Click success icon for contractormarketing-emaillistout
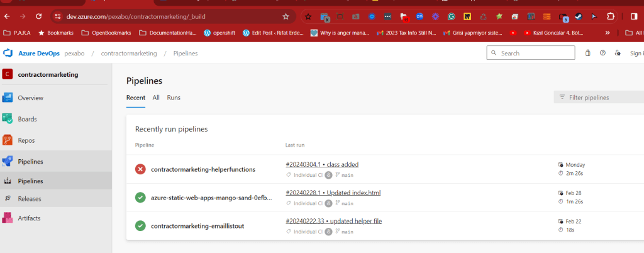 [x=140, y=226]
